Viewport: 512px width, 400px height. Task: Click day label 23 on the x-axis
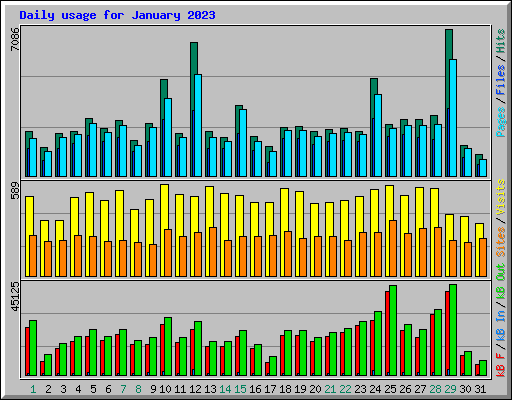(x=360, y=389)
